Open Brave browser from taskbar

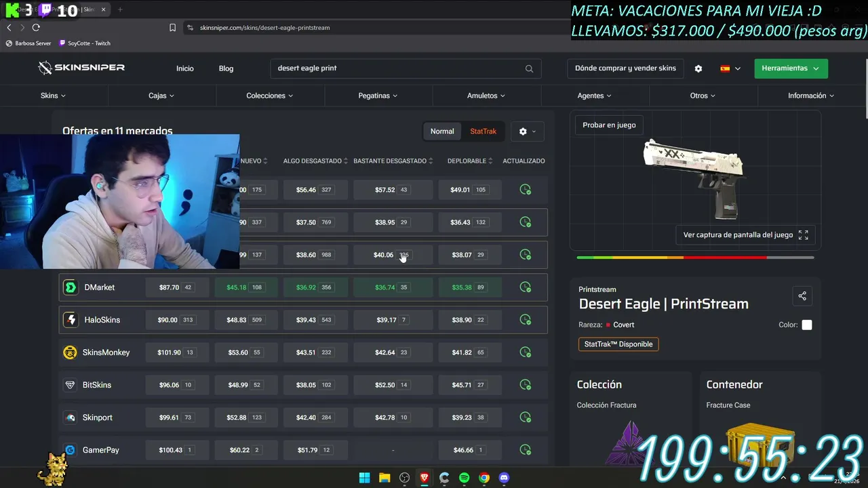click(425, 478)
